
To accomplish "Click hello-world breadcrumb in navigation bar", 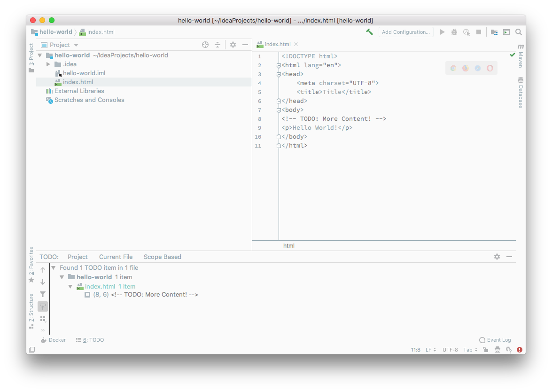I will pyautogui.click(x=51, y=31).
